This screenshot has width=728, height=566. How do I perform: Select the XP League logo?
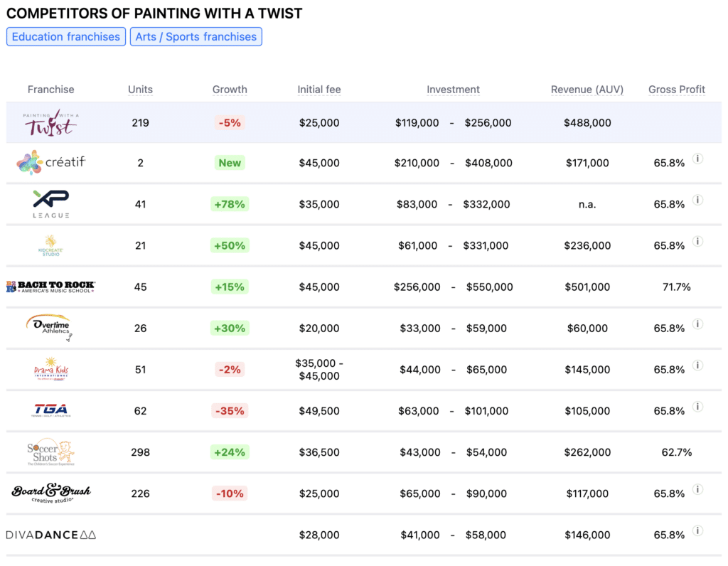pyautogui.click(x=51, y=204)
